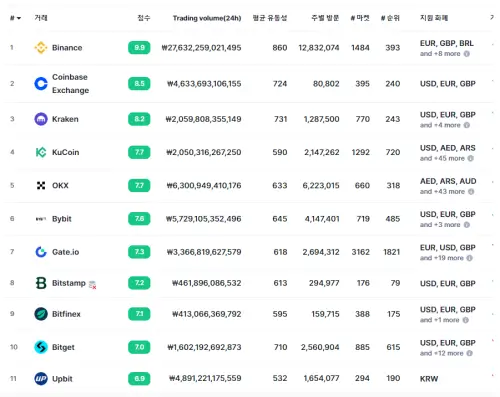
Task: Click the 'and +45 more' text in KuCoin row
Action: [x=442, y=158]
